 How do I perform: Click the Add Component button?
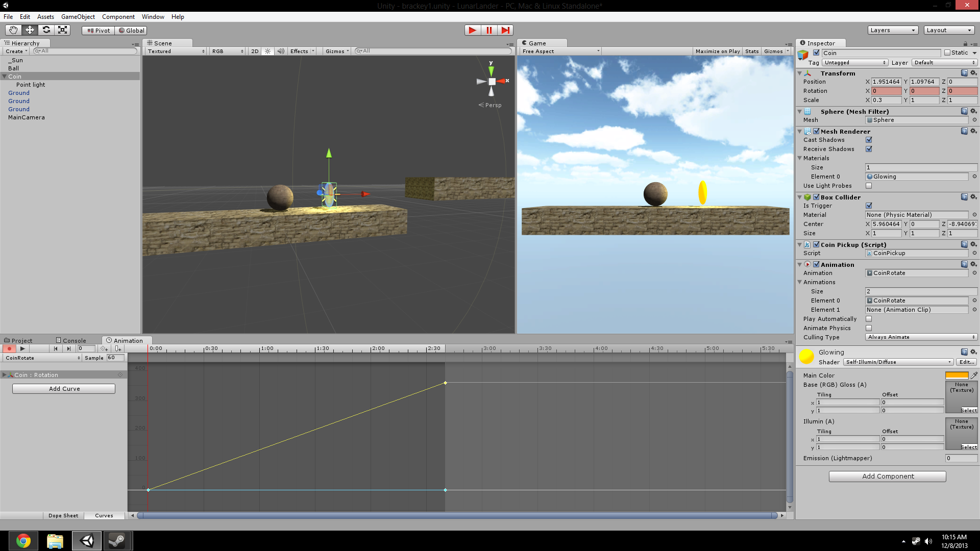888,477
